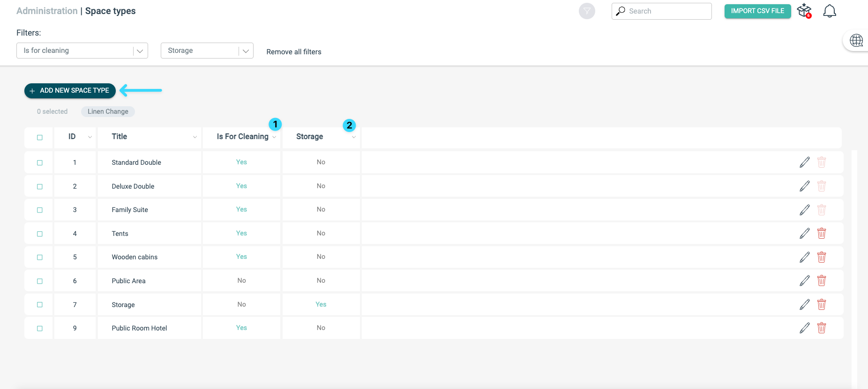The height and width of the screenshot is (389, 868).
Task: Click into the Search input field
Action: coord(661,11)
